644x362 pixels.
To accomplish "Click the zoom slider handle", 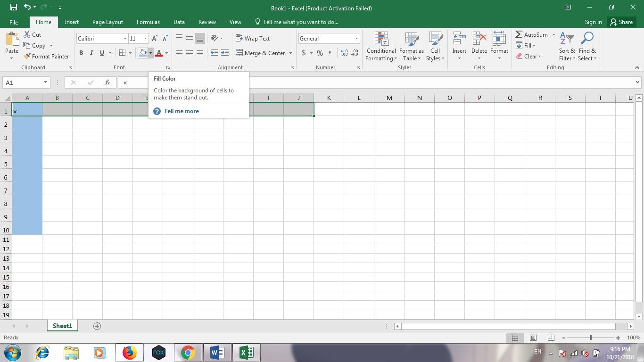I will tap(591, 338).
